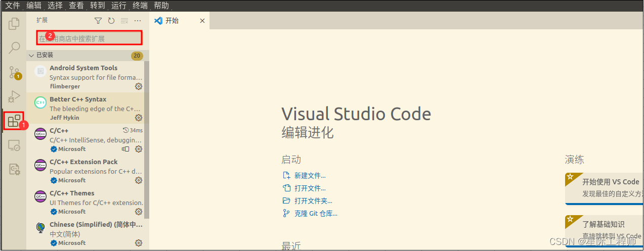Click Chinese language pack globe icon
Image resolution: width=644 pixels, height=251 pixels.
tap(40, 228)
